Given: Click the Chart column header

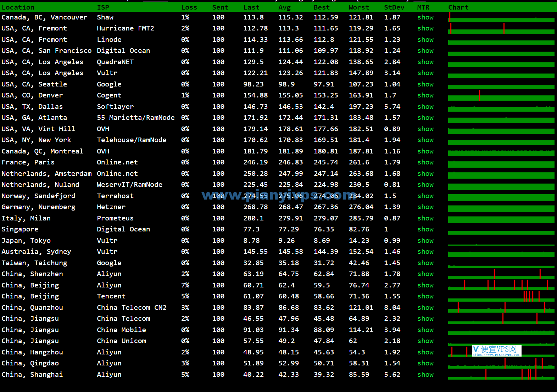Looking at the screenshot, I should click(458, 7).
